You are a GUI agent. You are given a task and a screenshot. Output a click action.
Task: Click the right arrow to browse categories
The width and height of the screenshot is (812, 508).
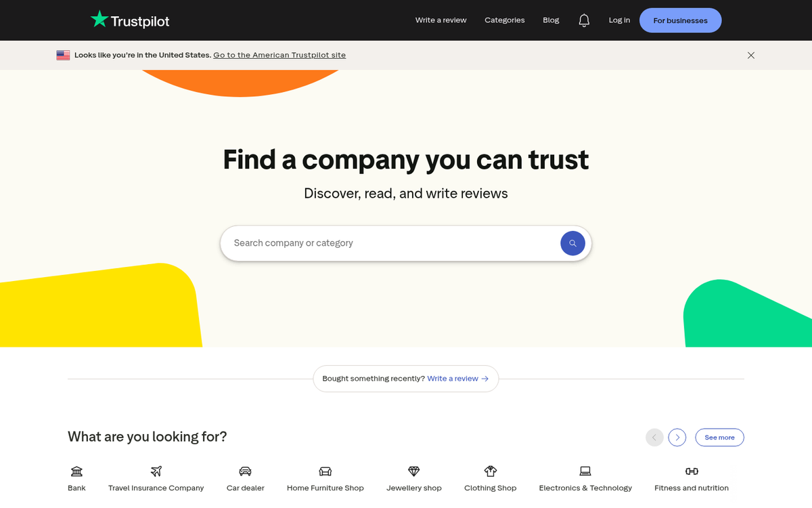[677, 437]
